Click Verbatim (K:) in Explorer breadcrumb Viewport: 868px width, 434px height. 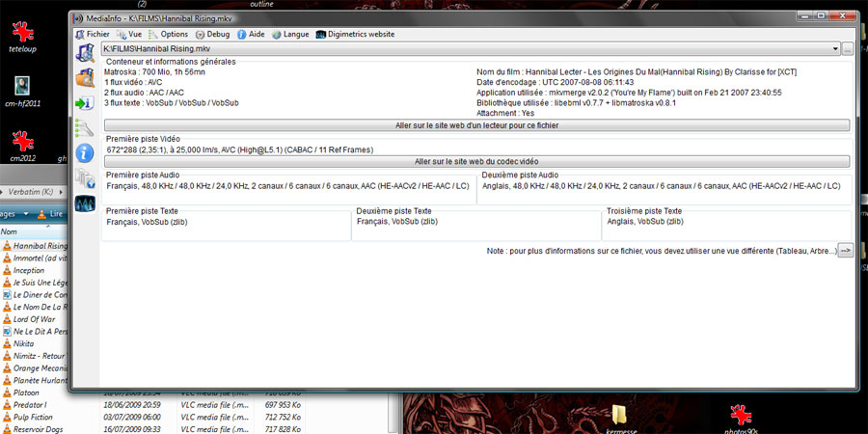[30, 192]
